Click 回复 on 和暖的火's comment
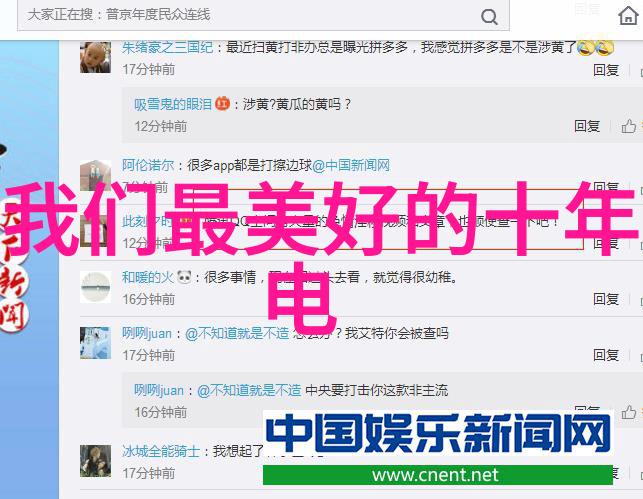643x499 pixels. pyautogui.click(x=606, y=299)
